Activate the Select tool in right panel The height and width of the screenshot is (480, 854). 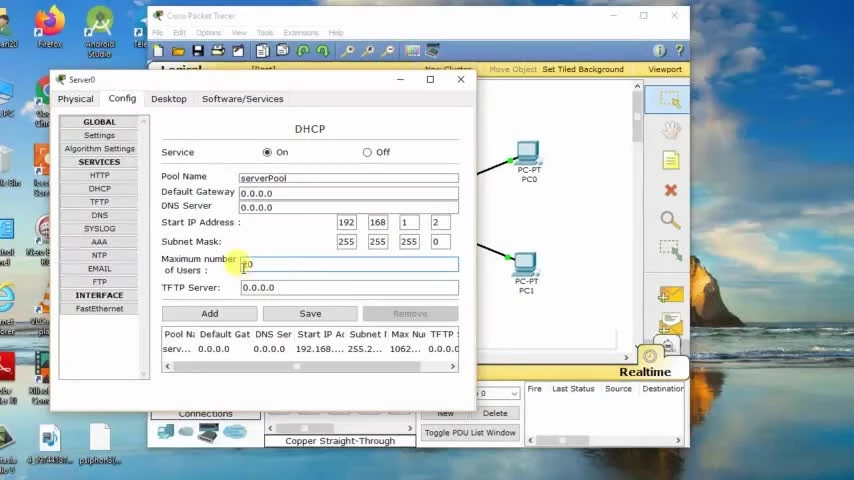coord(670,100)
